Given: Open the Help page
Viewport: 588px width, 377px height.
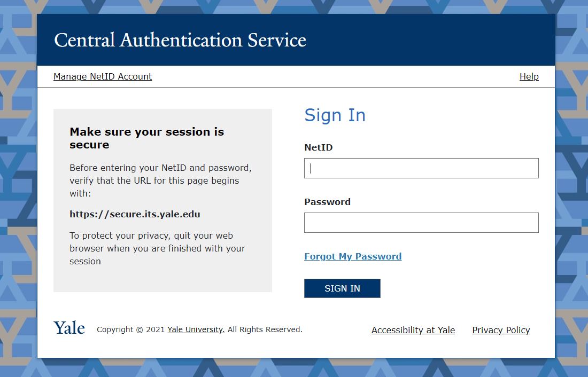Looking at the screenshot, I should tap(529, 76).
